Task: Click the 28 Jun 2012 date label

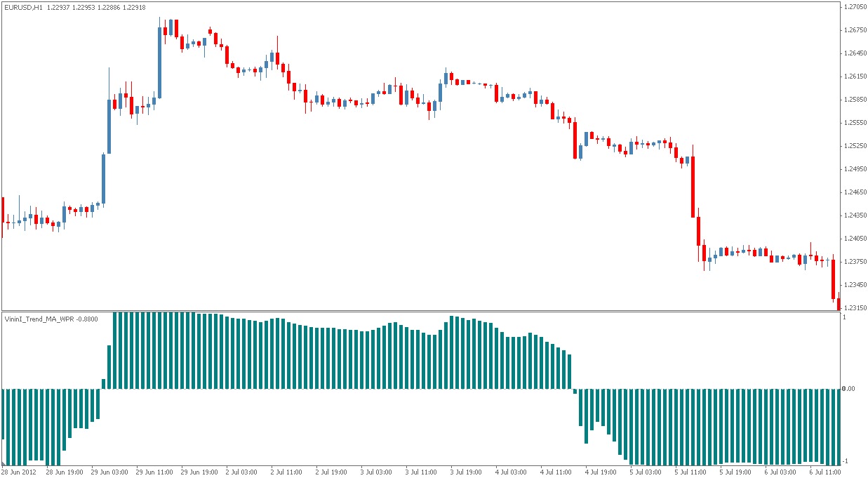Action: coord(20,472)
